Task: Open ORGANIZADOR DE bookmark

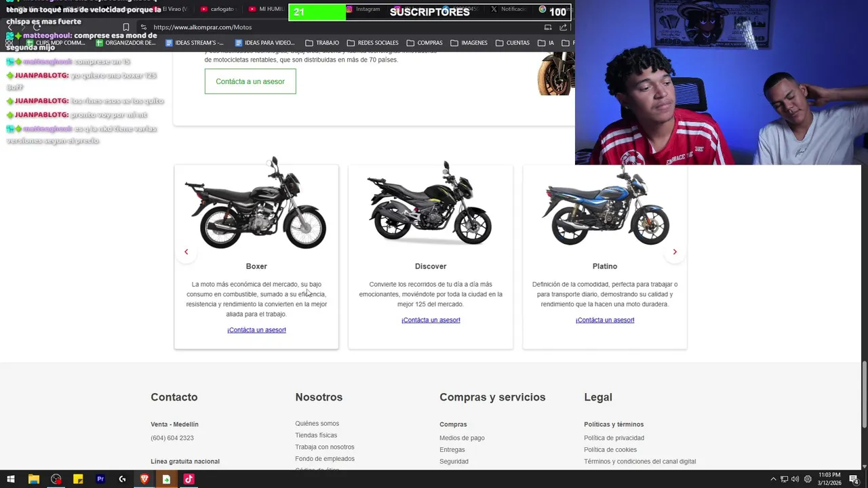Action: coord(125,43)
